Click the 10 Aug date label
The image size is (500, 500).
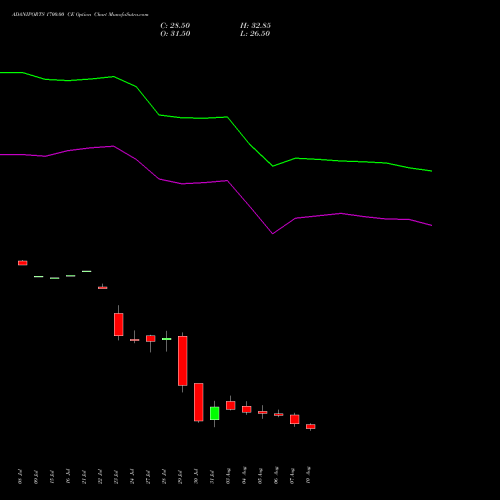click(308, 475)
